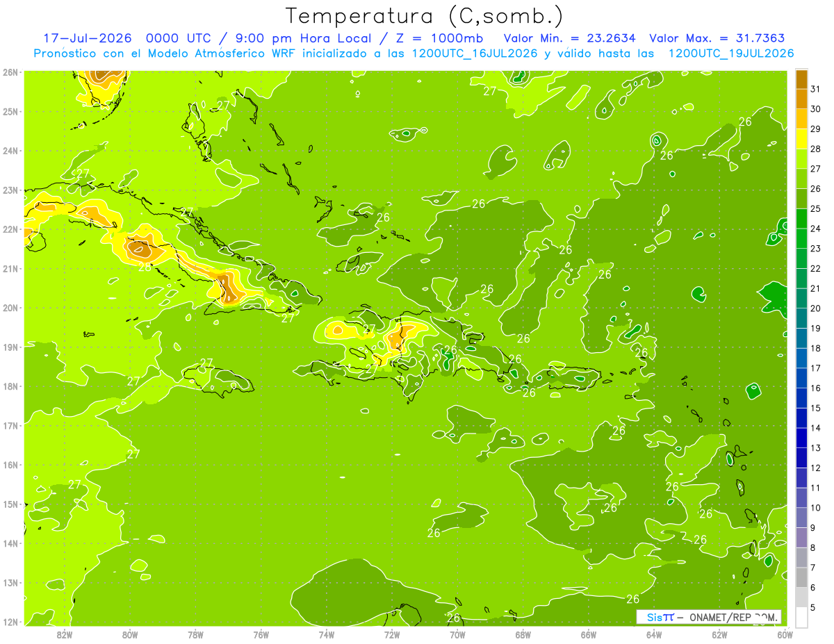
Task: Click the '16N' latitude label
Action: (10, 464)
